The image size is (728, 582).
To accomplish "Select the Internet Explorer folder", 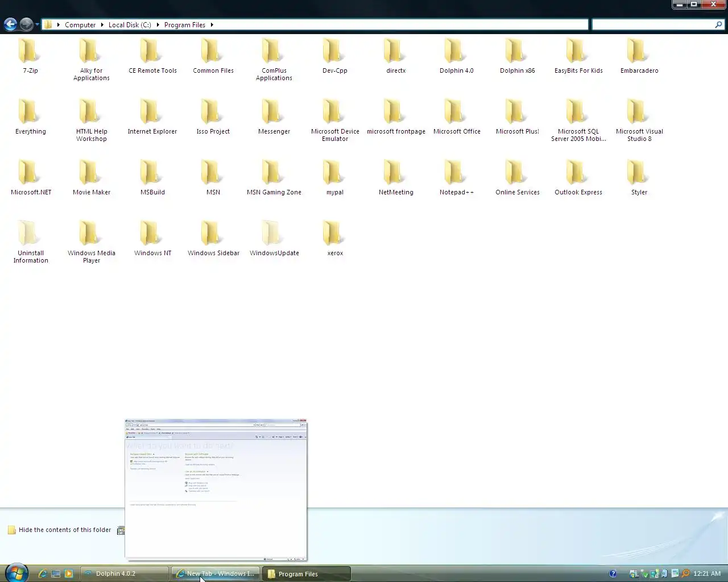I will click(152, 117).
